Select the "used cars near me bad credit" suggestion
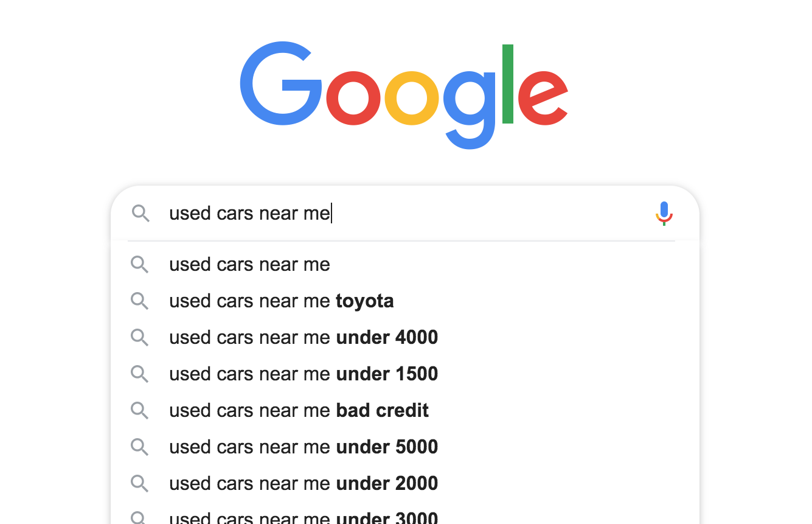 click(299, 410)
